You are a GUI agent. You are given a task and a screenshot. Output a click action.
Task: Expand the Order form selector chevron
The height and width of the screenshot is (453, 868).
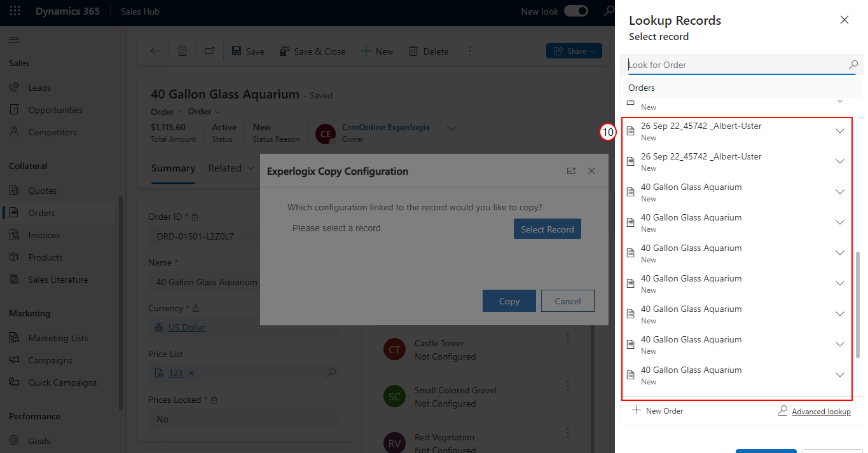(x=217, y=112)
